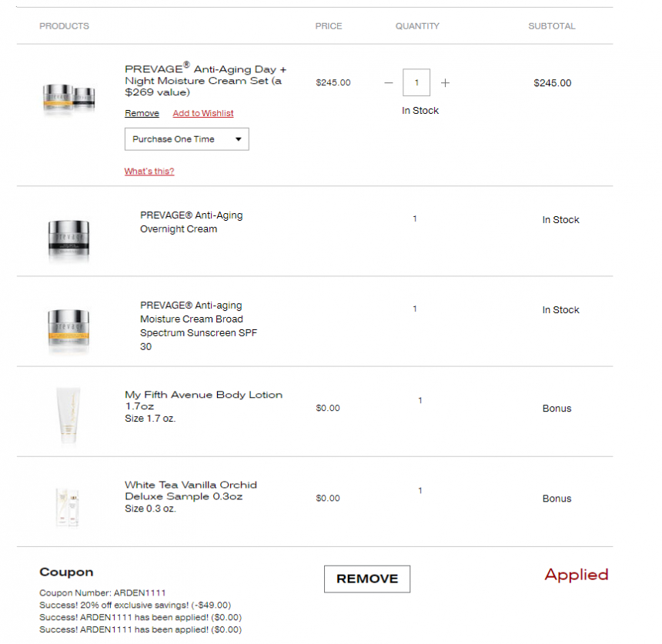Open the What's this? link
The height and width of the screenshot is (644, 662).
coord(149,171)
